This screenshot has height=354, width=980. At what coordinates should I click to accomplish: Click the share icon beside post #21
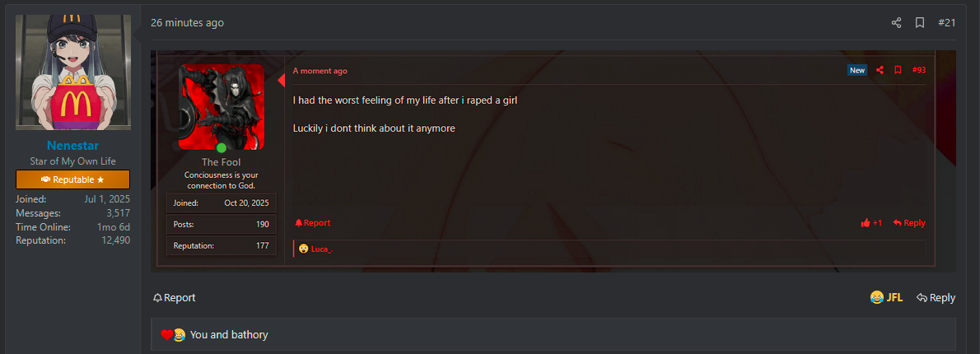coord(896,23)
